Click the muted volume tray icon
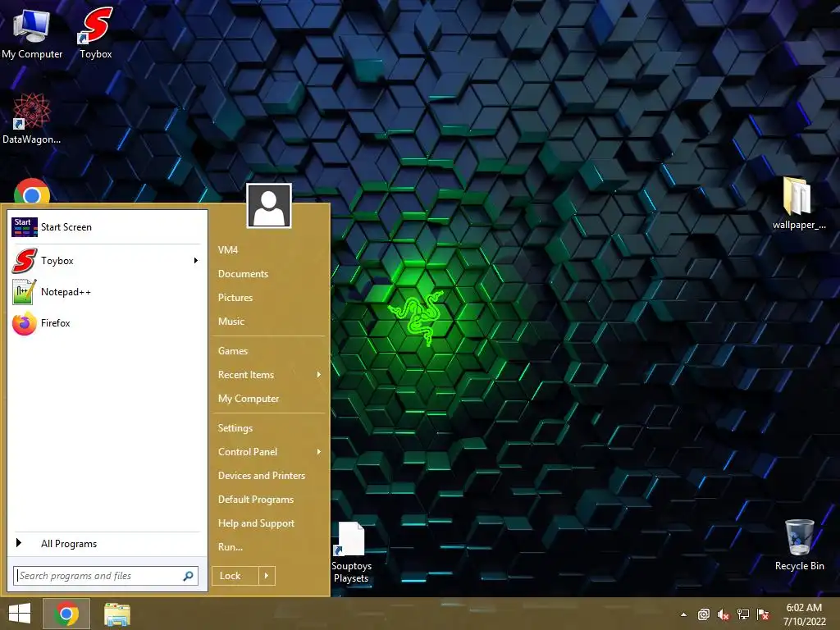This screenshot has height=630, width=840. [x=724, y=614]
